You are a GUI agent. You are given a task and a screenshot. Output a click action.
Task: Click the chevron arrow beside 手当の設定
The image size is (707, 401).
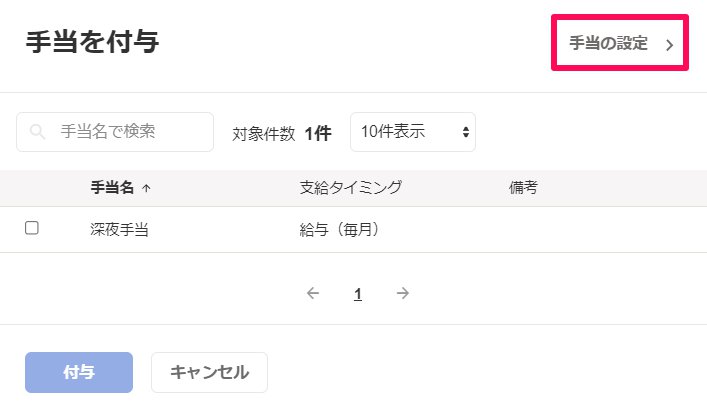click(x=670, y=44)
